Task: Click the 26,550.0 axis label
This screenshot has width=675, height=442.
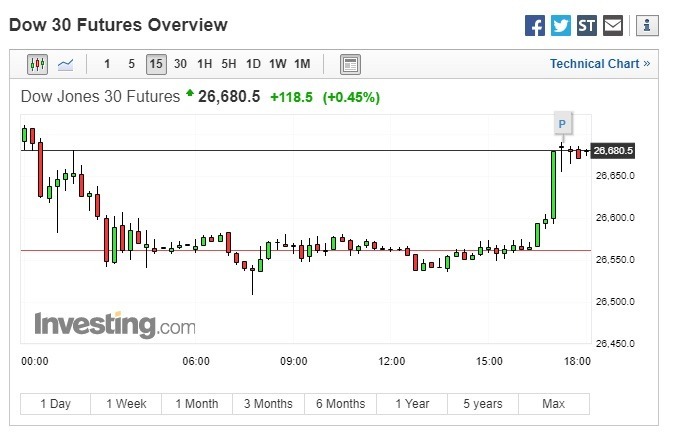Action: (615, 260)
